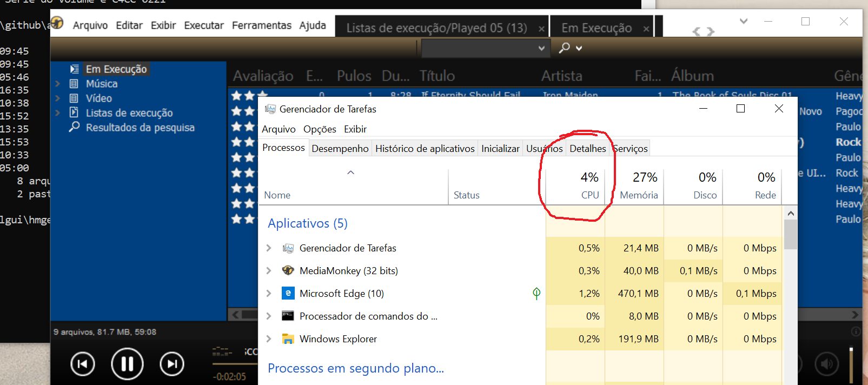
Task: Open Resultados da pesquisa tree node
Action: (x=140, y=128)
